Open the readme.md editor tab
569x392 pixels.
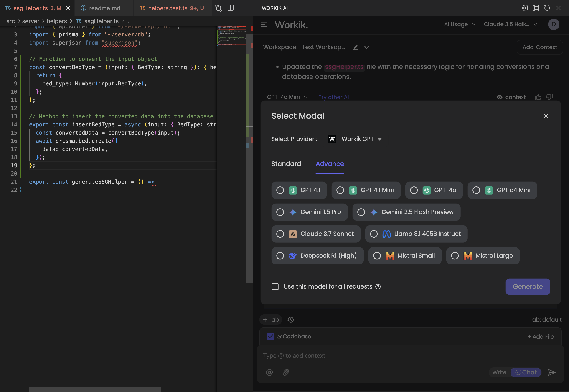click(x=104, y=8)
